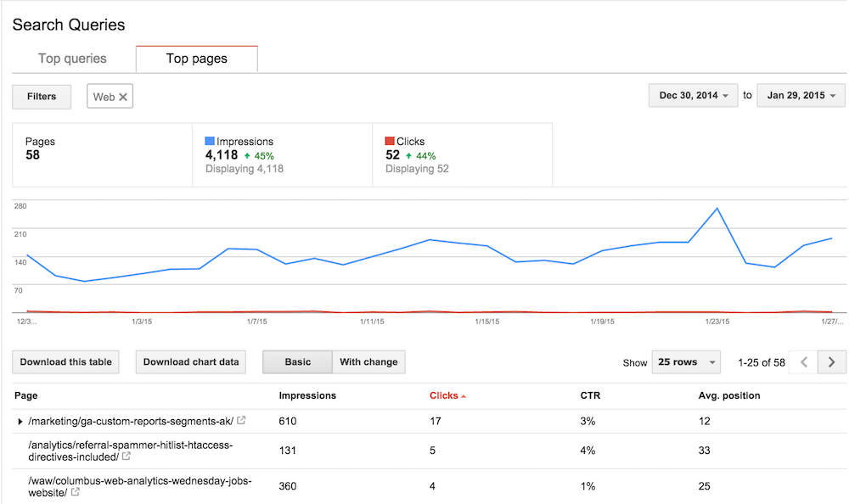Open external link for columbus-web-analytics page

pos(76,492)
